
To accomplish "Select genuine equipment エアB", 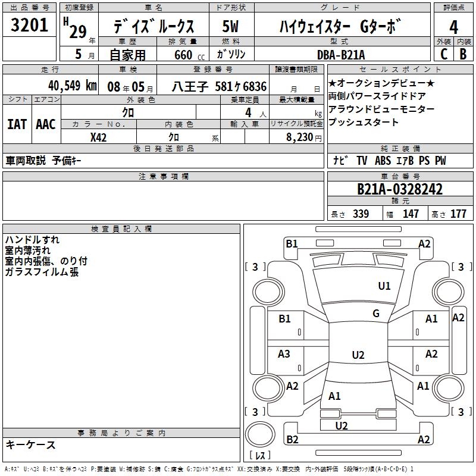I will pos(405,160).
